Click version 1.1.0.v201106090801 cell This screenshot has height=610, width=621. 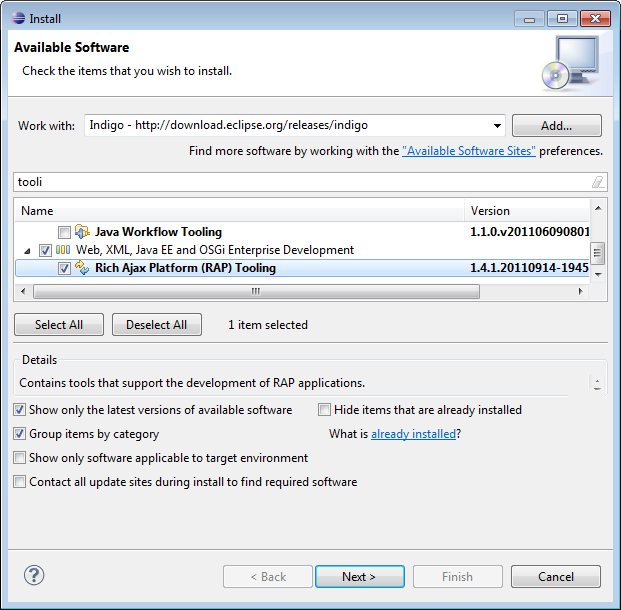(x=529, y=232)
